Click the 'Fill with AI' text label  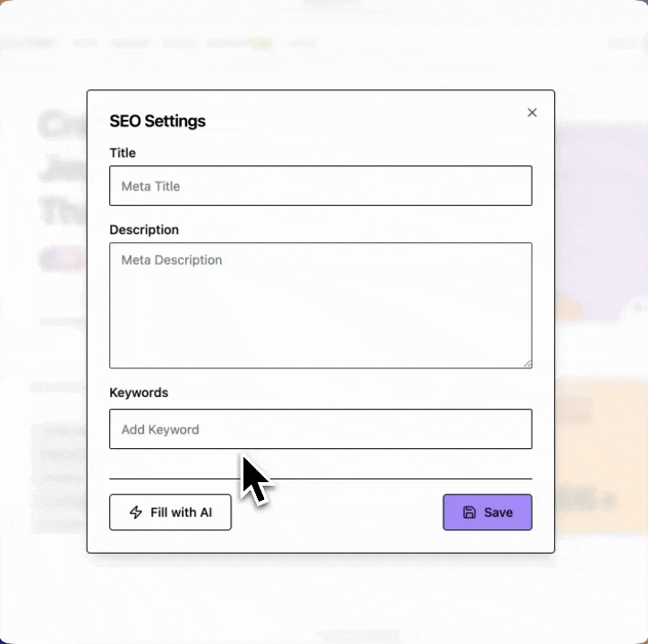click(181, 513)
